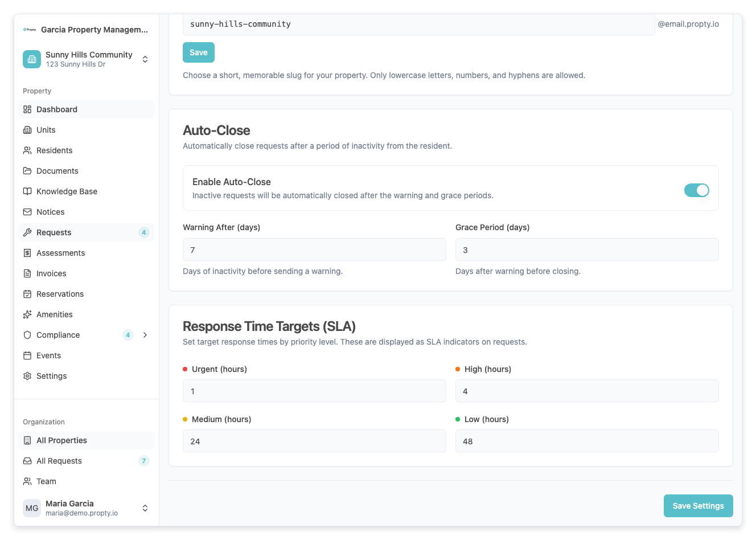Click the Residents people icon
The image size is (756, 540).
point(27,150)
